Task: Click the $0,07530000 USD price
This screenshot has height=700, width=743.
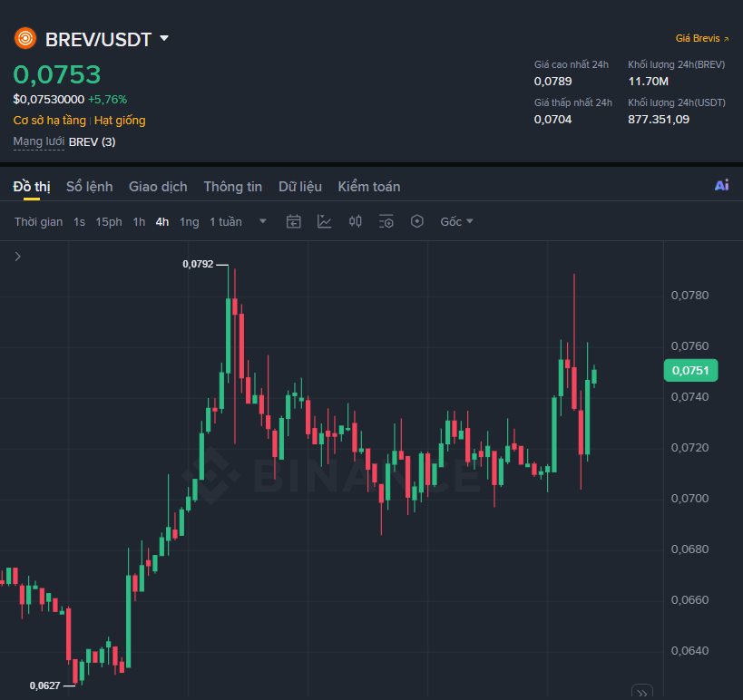Action: coord(49,100)
